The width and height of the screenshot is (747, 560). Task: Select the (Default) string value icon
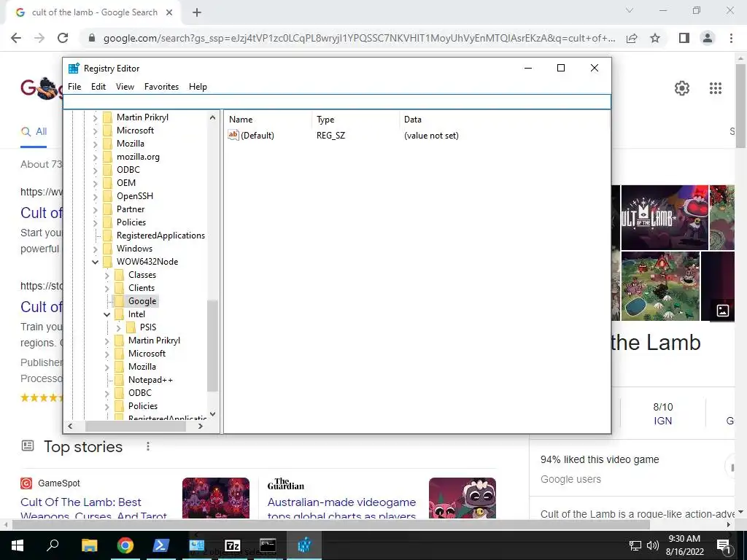click(233, 135)
